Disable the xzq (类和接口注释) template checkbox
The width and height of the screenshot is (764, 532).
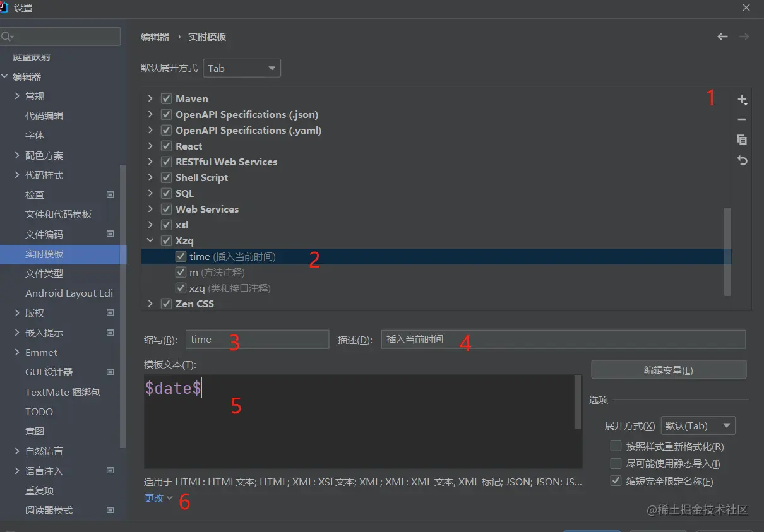pos(181,288)
